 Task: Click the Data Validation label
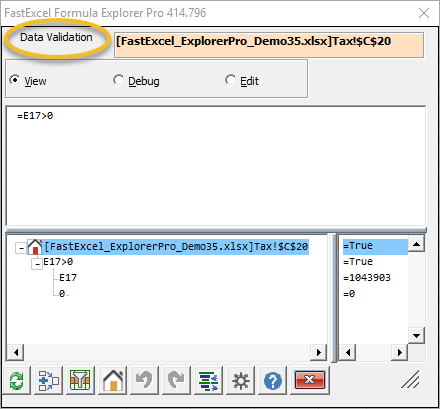point(56,37)
